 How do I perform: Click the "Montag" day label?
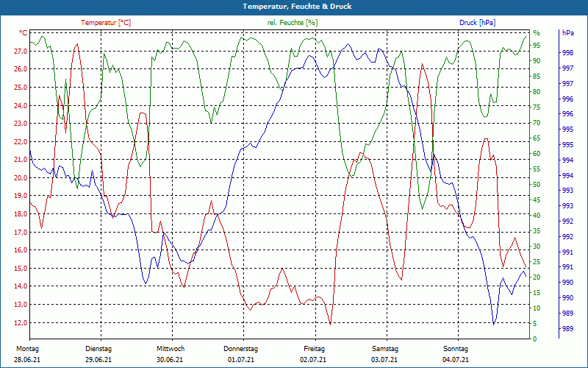tap(27, 349)
